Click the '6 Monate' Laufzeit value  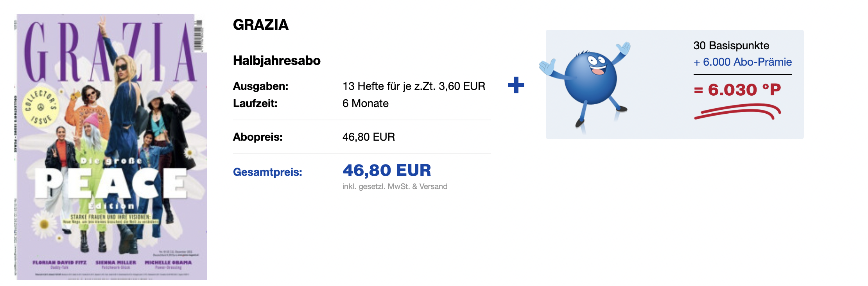coord(365,104)
